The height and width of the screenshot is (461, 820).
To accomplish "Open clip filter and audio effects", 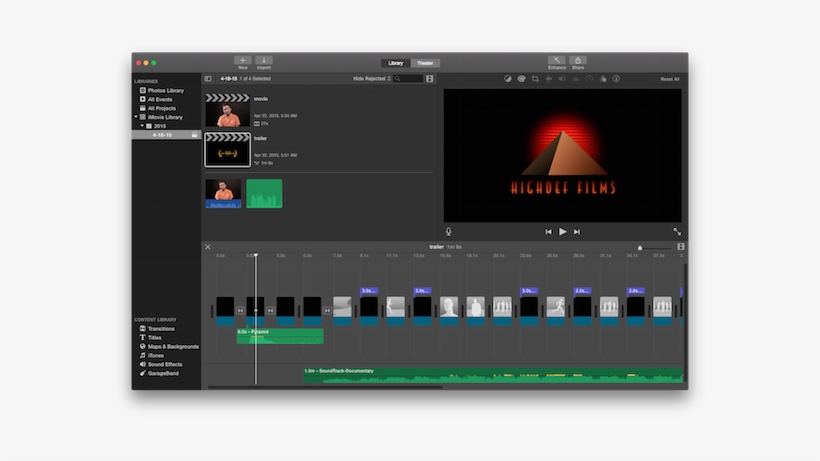I will pos(603,79).
